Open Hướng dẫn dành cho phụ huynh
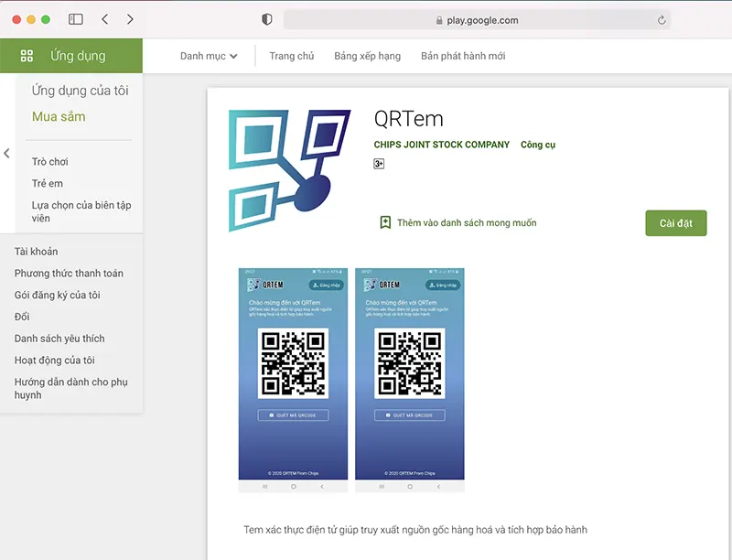The height and width of the screenshot is (560, 732). pos(71,388)
